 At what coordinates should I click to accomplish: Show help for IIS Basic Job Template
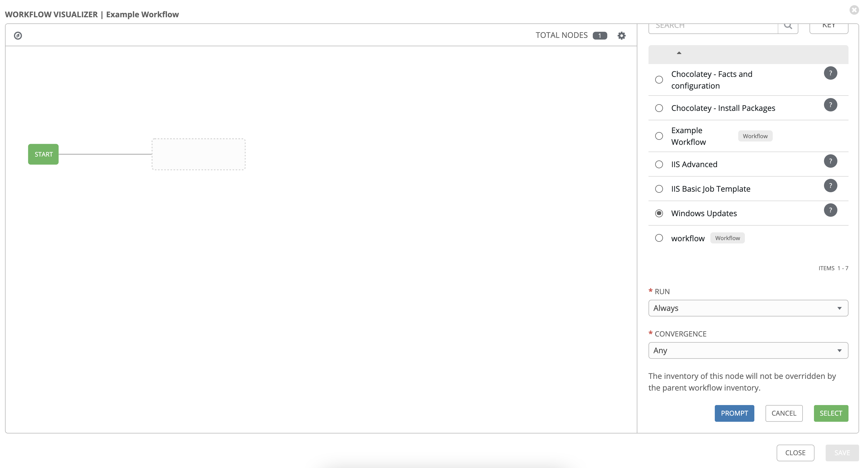pos(830,186)
